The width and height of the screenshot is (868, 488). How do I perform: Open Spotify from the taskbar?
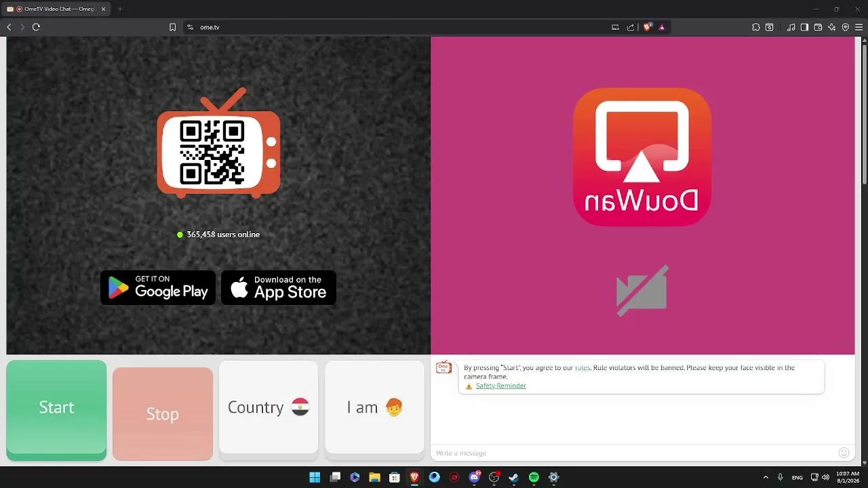tap(534, 477)
